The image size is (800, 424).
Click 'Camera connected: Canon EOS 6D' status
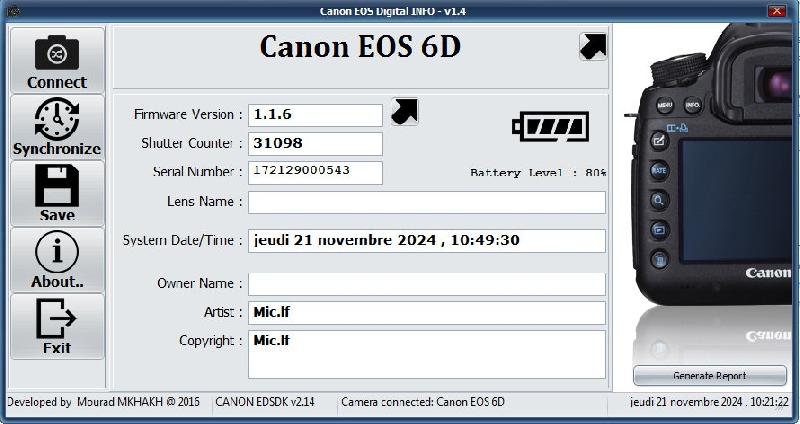423,402
